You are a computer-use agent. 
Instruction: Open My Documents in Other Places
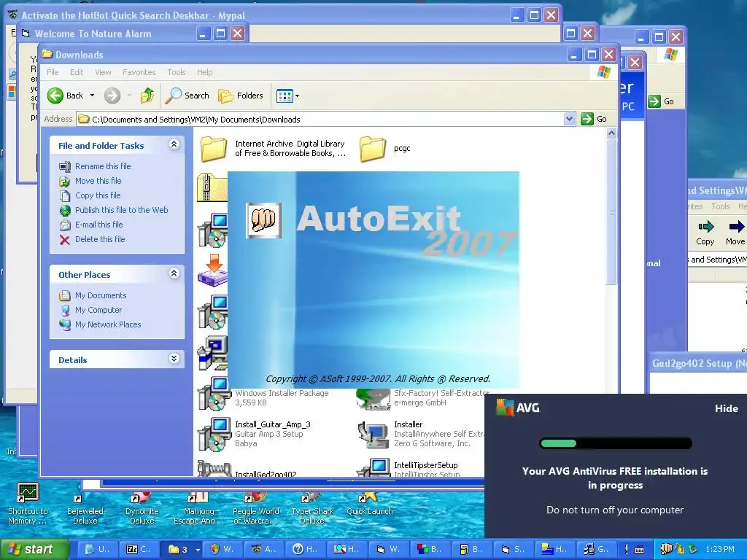coord(101,296)
